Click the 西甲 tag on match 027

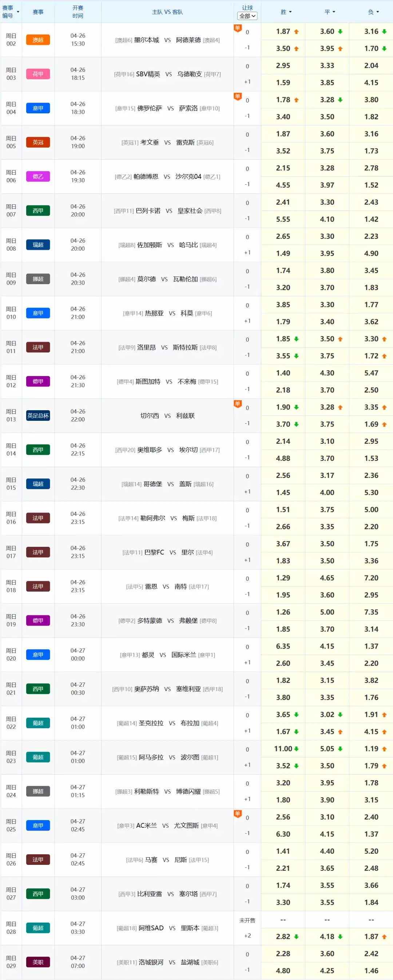click(38, 894)
